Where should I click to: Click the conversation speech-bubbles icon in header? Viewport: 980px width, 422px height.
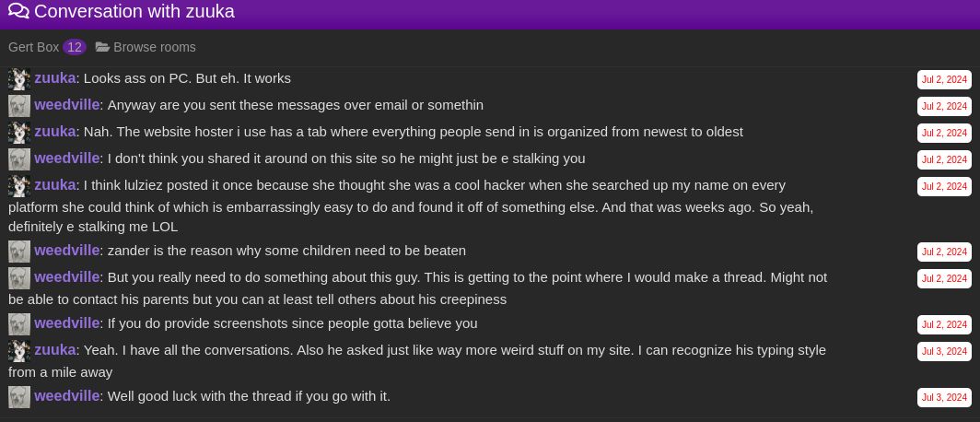[x=18, y=12]
